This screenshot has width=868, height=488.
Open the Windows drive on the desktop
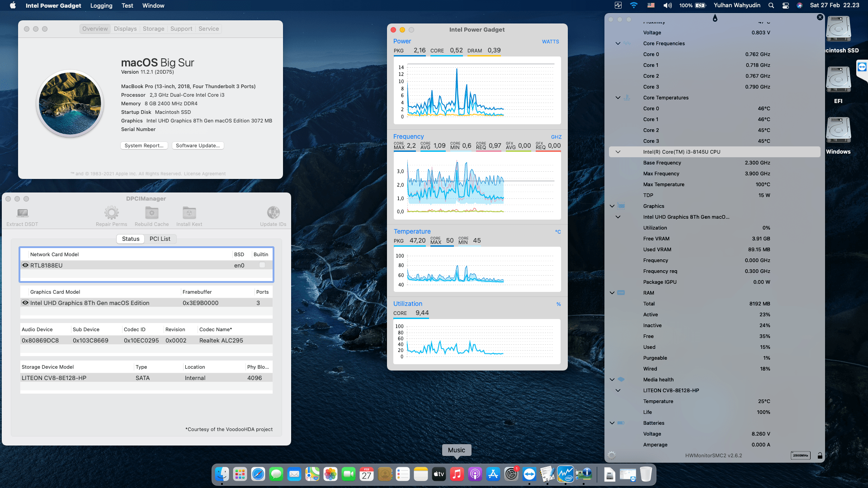(838, 131)
